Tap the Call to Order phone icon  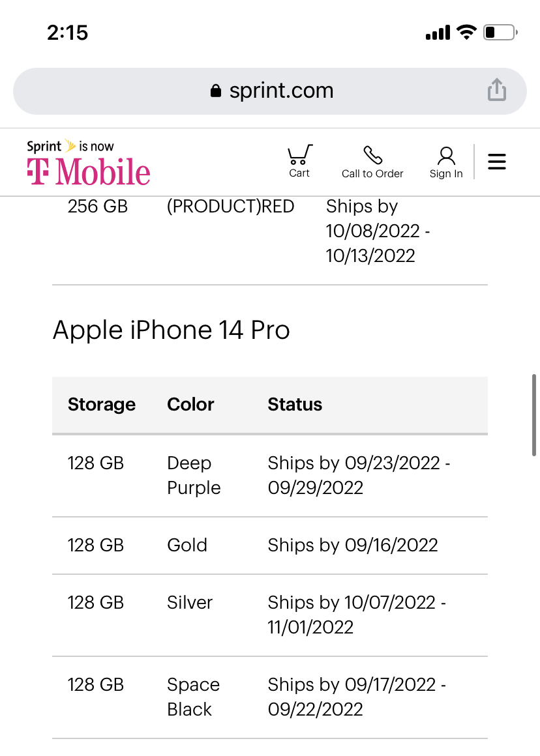click(x=372, y=156)
